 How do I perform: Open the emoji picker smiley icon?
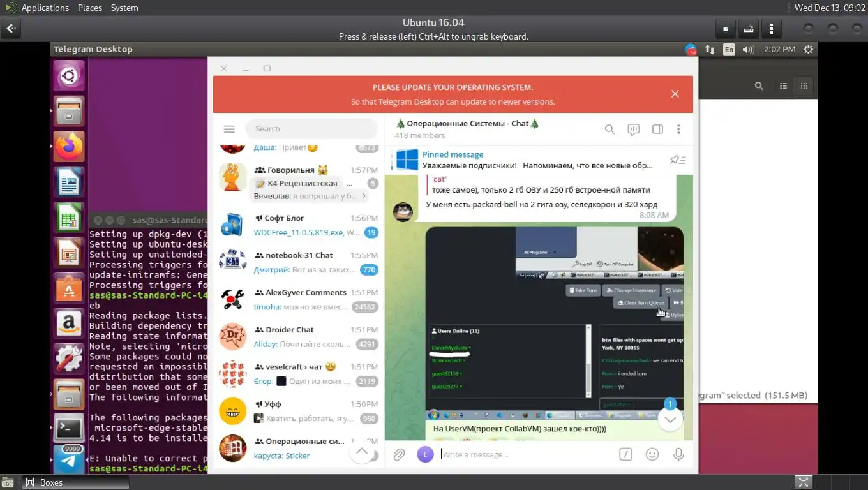(x=652, y=454)
